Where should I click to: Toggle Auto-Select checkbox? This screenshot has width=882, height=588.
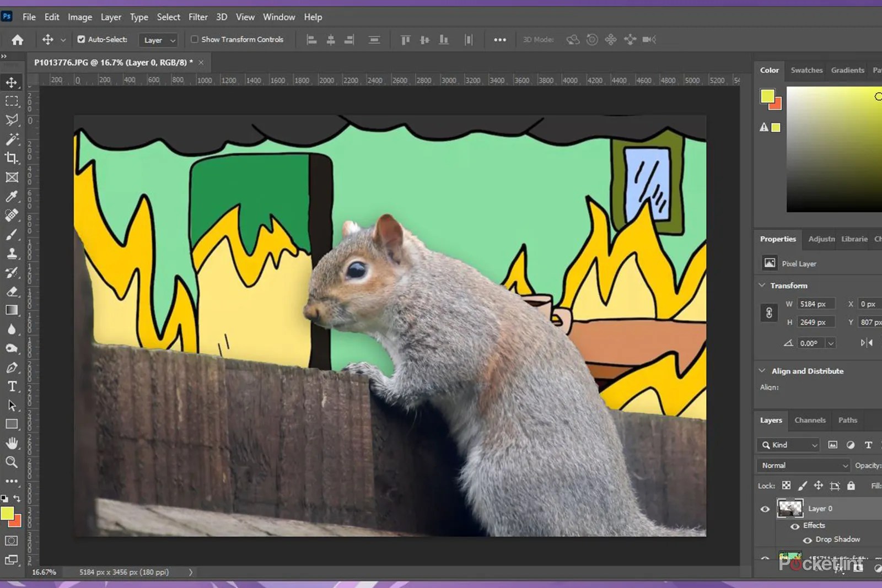(x=80, y=39)
